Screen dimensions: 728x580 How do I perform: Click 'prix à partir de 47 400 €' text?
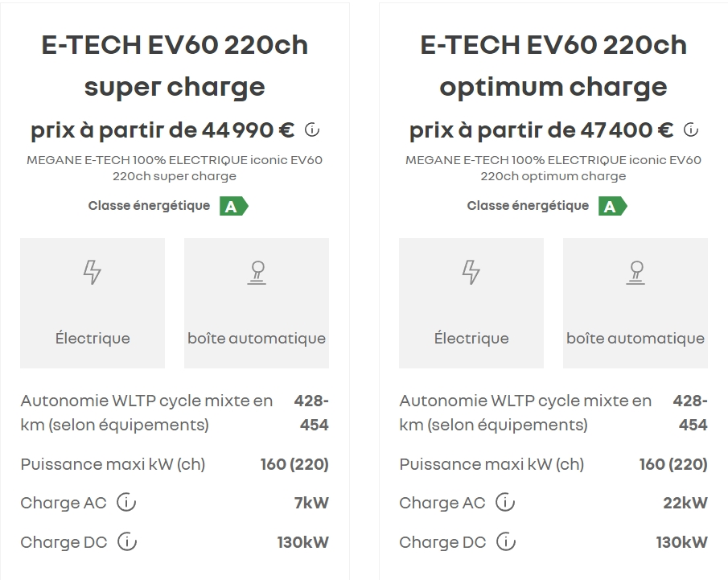[541, 130]
